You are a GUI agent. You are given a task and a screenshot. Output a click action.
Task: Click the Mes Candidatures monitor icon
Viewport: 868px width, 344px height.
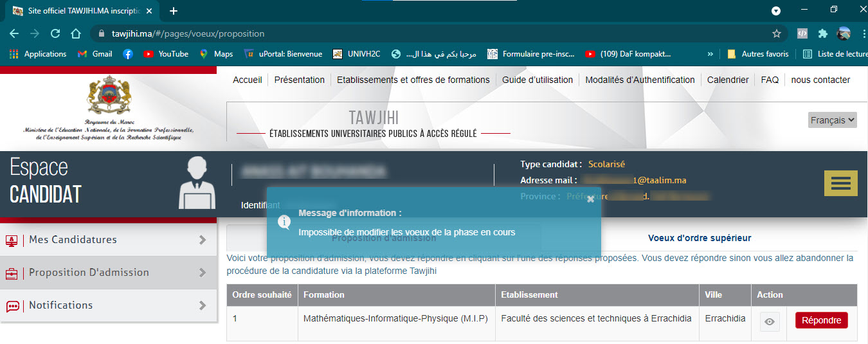point(12,240)
